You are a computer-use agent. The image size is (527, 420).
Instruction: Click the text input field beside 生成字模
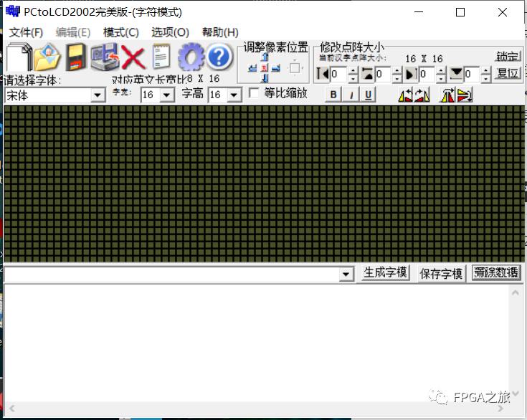coord(171,274)
